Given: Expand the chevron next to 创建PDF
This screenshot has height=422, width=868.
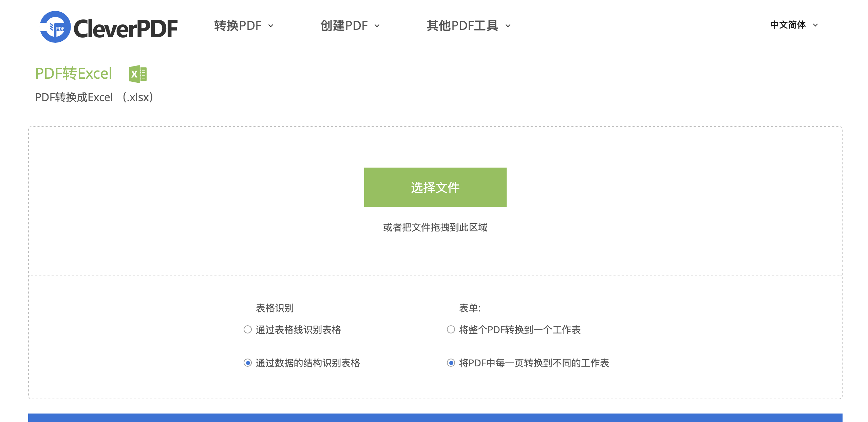Looking at the screenshot, I should 377,26.
